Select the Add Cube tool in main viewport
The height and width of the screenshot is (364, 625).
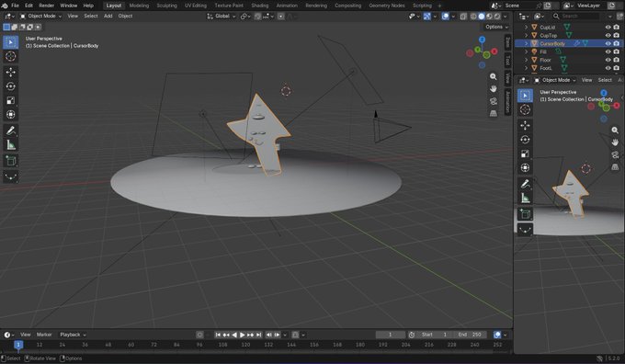tap(11, 161)
